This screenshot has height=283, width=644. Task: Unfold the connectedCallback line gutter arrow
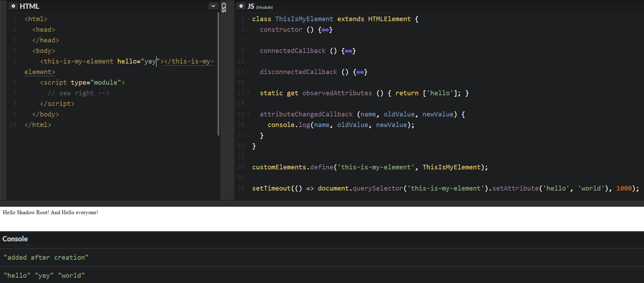click(x=249, y=51)
